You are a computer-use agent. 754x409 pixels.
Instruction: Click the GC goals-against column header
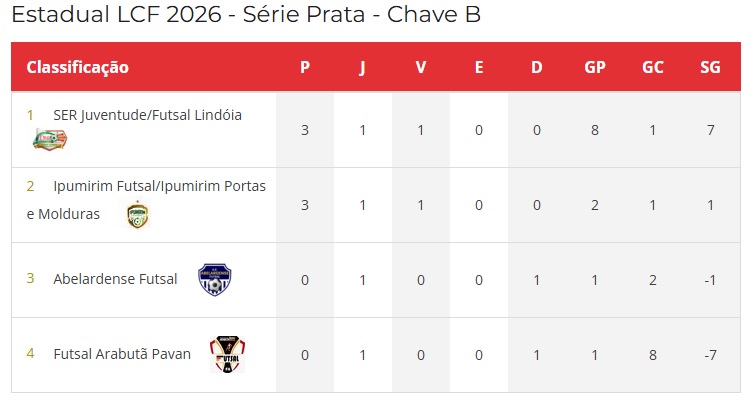point(653,67)
